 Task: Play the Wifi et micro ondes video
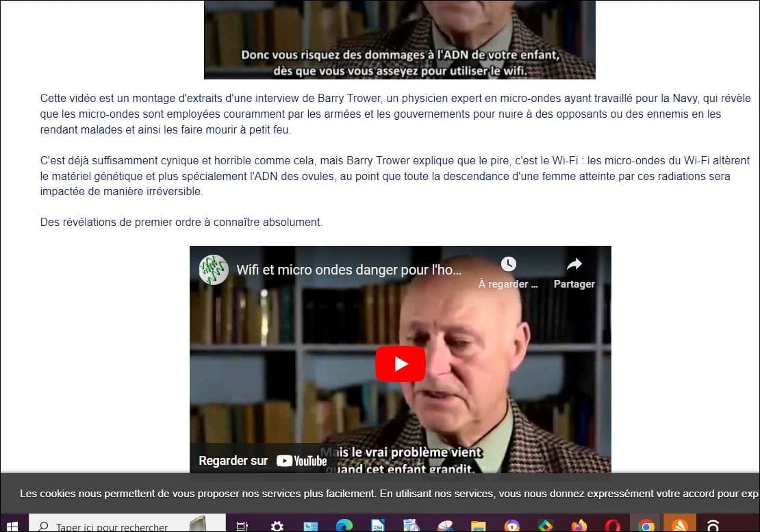[x=401, y=364]
